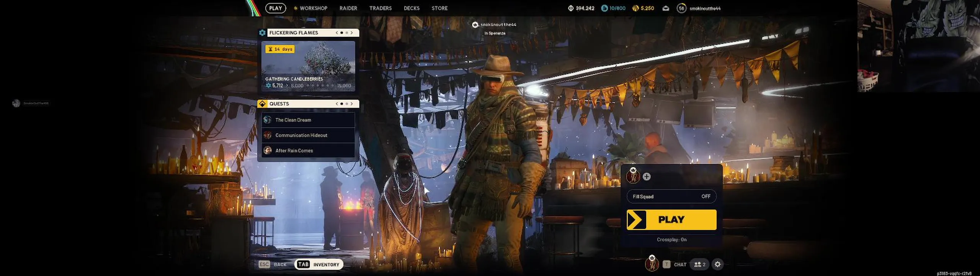Click the Crossplay: On label
Screen dimensions: 980x276
[x=671, y=240]
